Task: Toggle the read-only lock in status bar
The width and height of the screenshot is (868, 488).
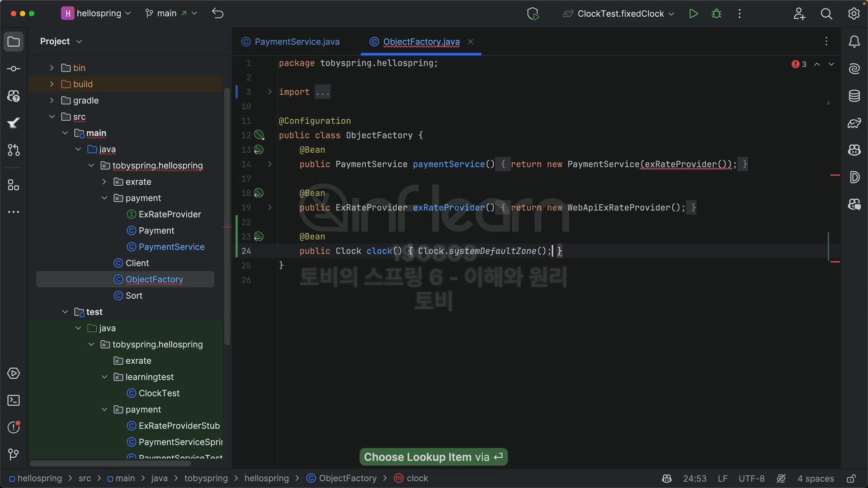Action: [851, 479]
